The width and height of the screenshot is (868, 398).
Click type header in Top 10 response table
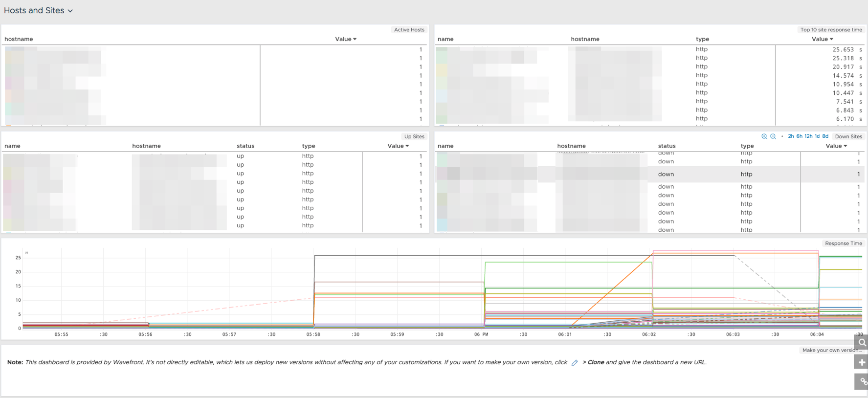click(x=702, y=39)
